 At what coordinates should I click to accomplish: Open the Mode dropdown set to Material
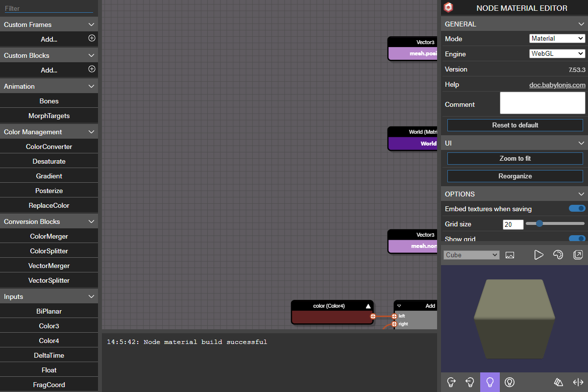click(557, 38)
